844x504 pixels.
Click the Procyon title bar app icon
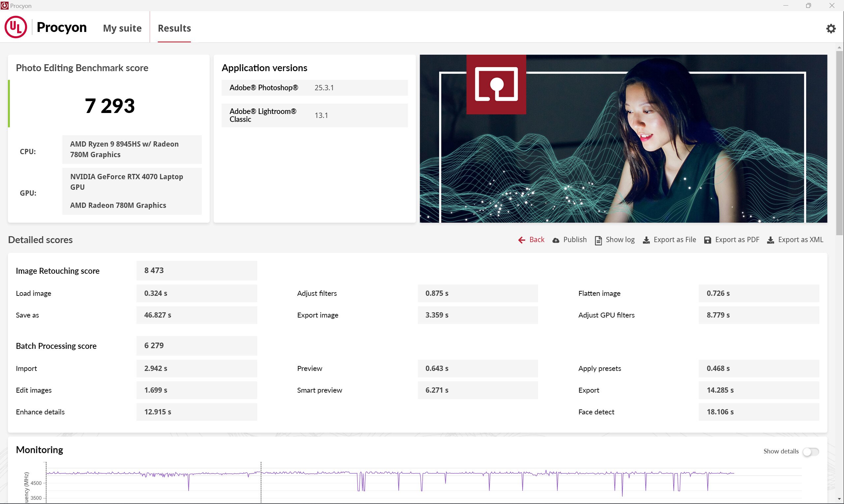tap(4, 5)
